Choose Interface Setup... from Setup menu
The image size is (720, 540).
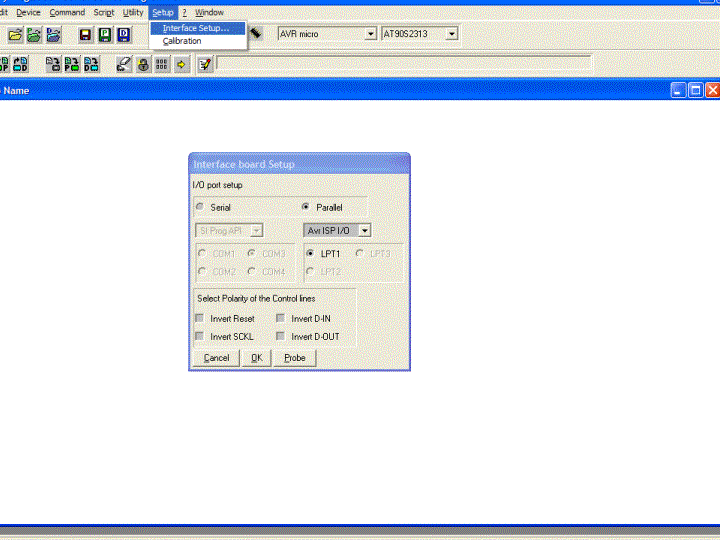coord(198,28)
